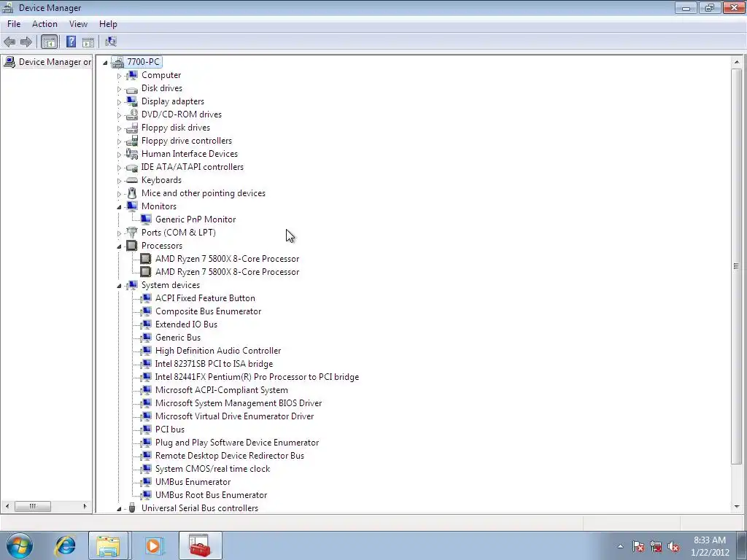Toggle the console tree toolbar icon

tap(49, 42)
